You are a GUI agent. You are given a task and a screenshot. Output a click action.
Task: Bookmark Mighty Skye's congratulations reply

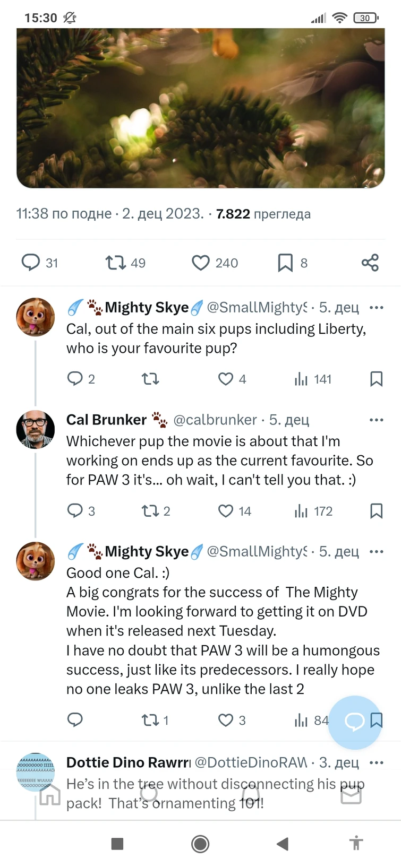pyautogui.click(x=377, y=720)
